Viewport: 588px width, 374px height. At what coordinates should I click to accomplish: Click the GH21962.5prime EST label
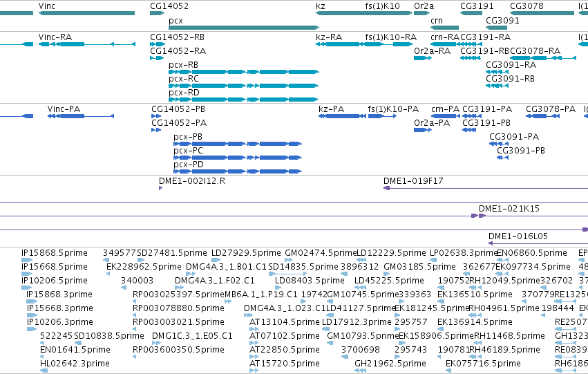(x=390, y=363)
